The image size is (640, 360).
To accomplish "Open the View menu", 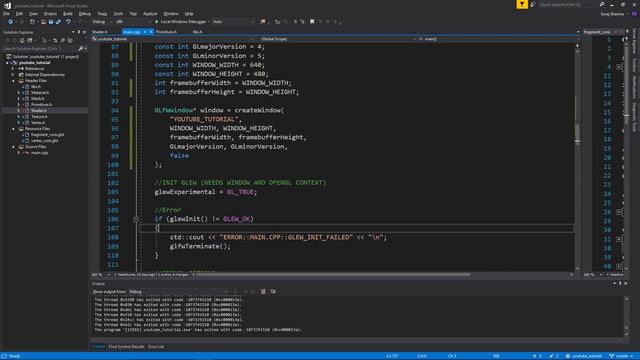I will 33,13.
